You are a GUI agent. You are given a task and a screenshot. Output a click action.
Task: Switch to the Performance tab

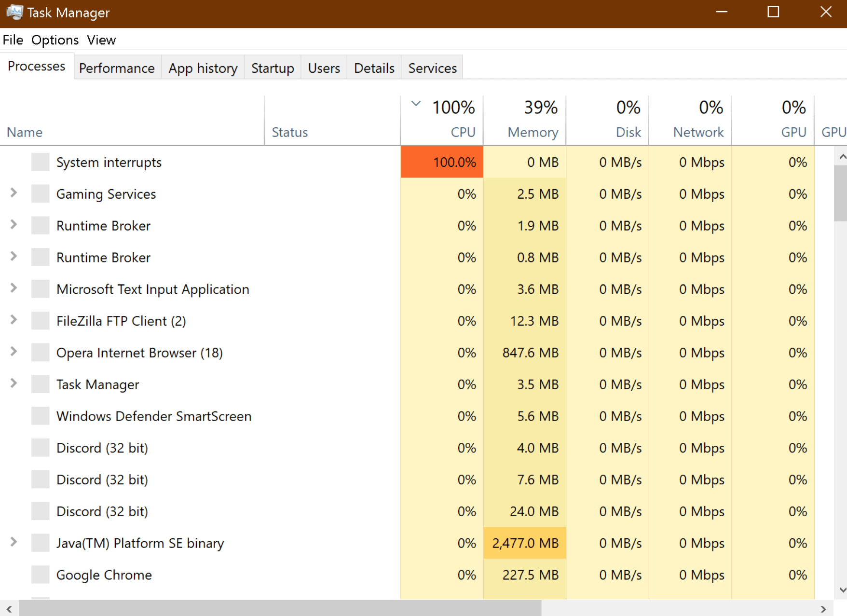coord(117,68)
